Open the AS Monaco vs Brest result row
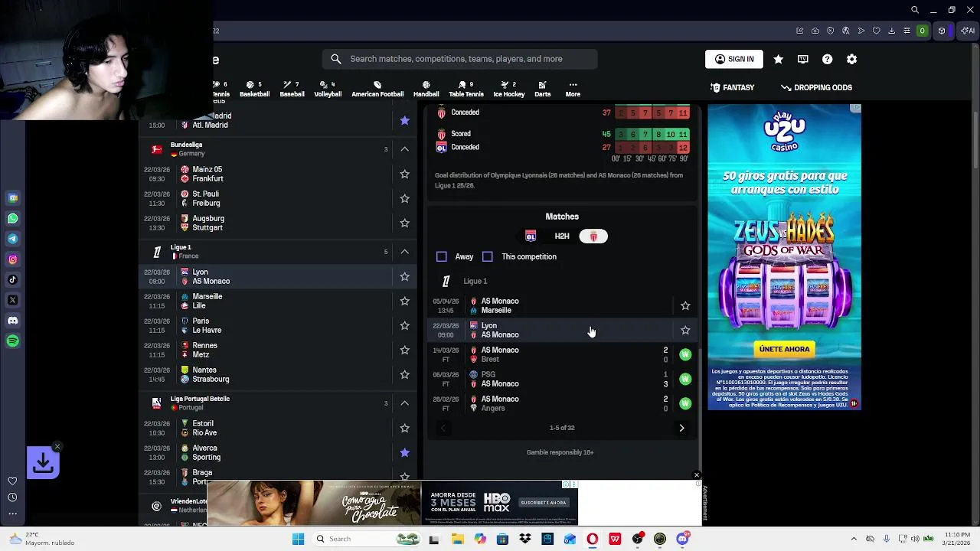This screenshot has width=980, height=551. coord(562,354)
